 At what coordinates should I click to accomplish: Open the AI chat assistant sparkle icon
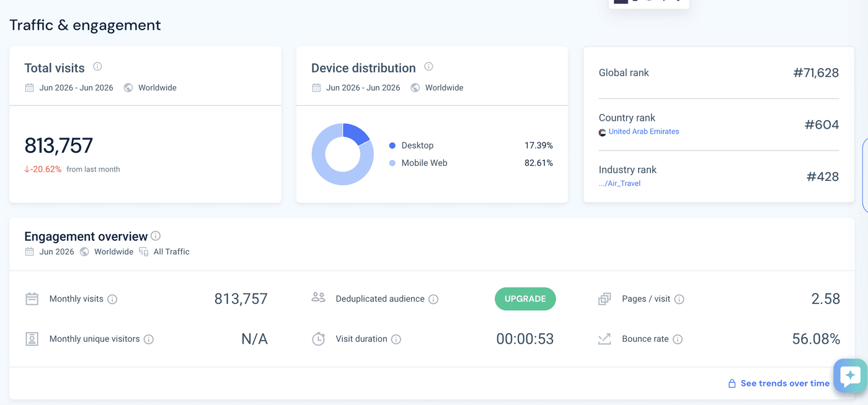tap(850, 375)
